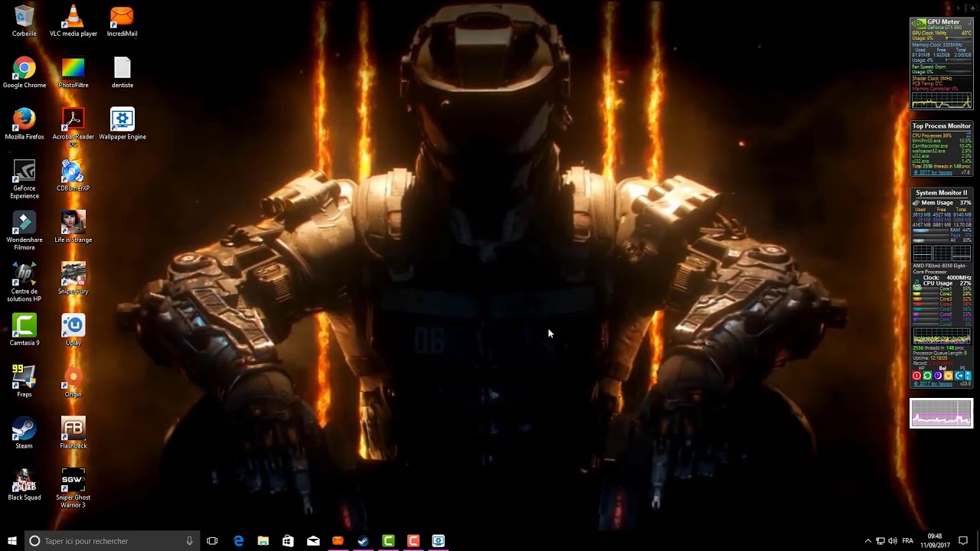Launch Life is Strange game icon

(73, 227)
